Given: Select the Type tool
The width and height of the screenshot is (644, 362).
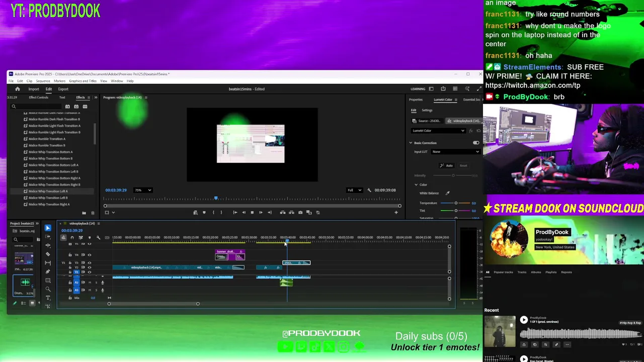Looking at the screenshot, I should click(x=48, y=298).
